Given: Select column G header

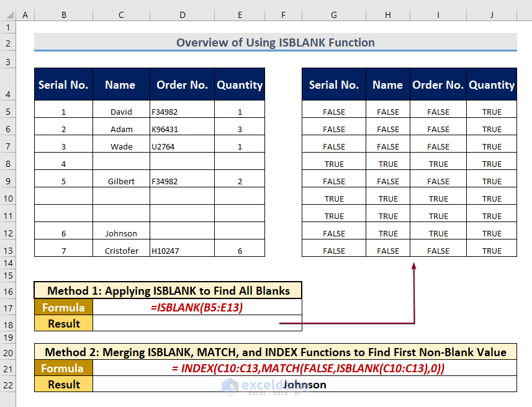Looking at the screenshot, I should click(334, 15).
